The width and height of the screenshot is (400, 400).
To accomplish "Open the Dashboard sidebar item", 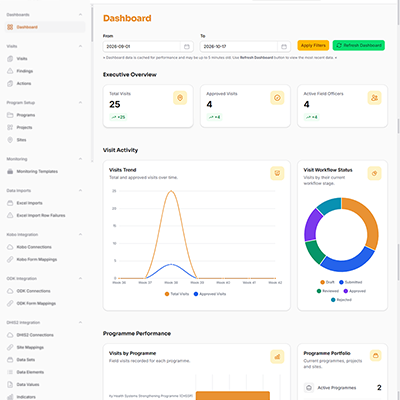I will pyautogui.click(x=45, y=27).
